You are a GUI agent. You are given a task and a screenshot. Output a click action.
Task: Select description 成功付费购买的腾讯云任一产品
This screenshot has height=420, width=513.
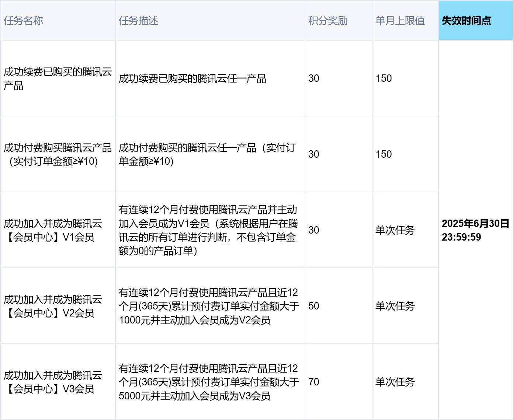pyautogui.click(x=207, y=155)
